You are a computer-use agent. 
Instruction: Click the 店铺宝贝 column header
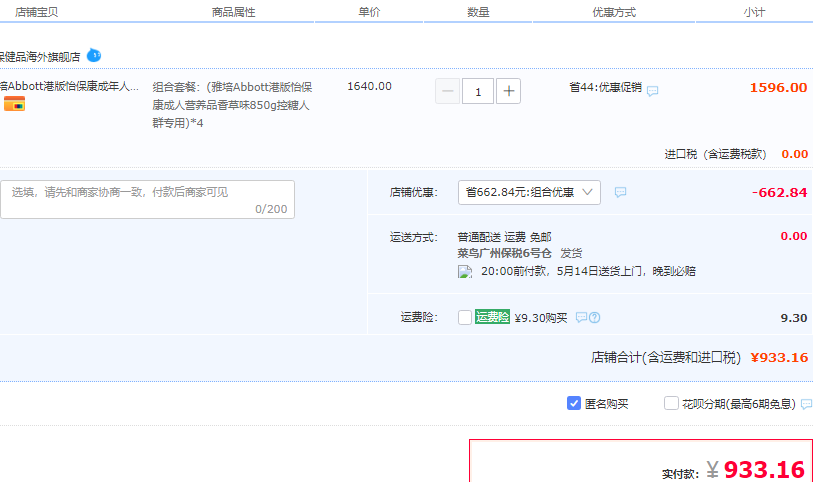36,12
